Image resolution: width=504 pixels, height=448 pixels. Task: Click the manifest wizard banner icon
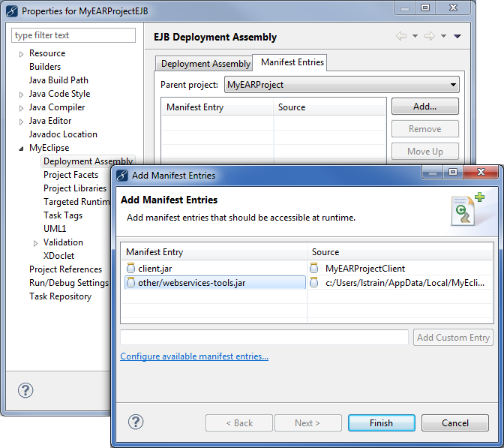point(468,209)
